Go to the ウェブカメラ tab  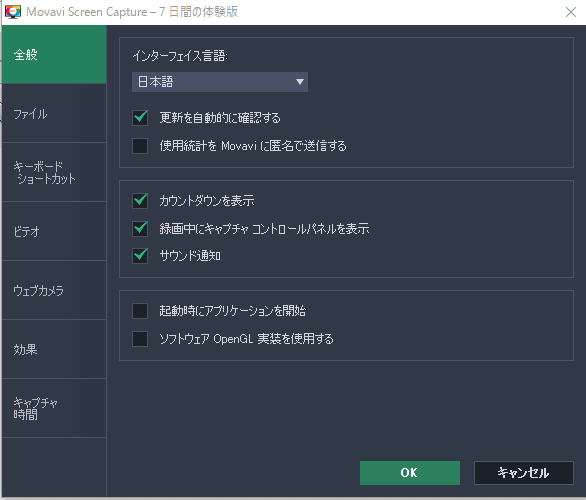coord(54,290)
